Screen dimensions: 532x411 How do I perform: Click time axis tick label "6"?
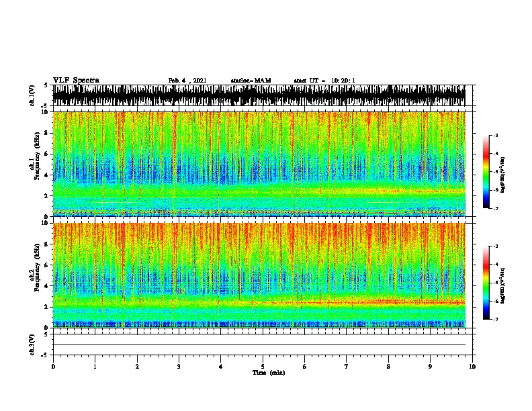(305, 367)
